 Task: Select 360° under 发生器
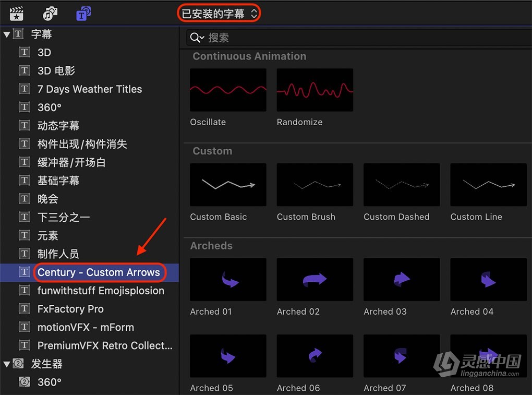coord(49,382)
